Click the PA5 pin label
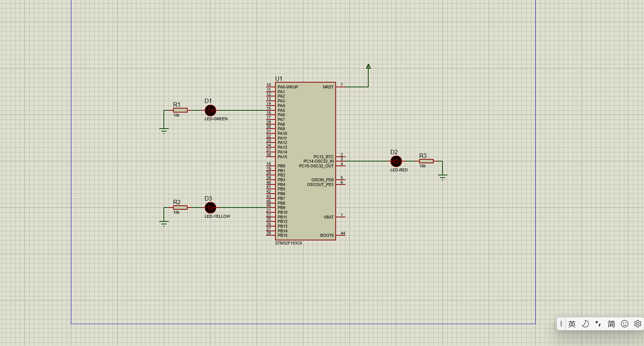Viewport: 644px width, 346px height. click(281, 110)
